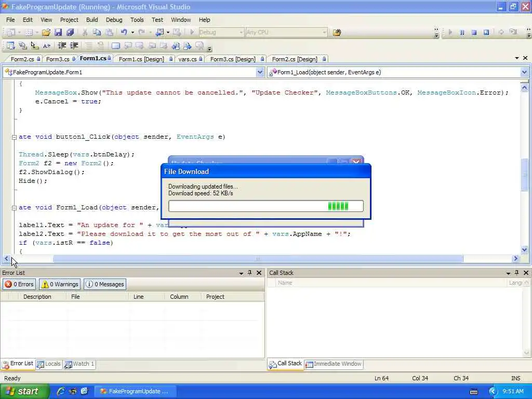The width and height of the screenshot is (532, 399).
Task: Open the Form1_Load member dropdown
Action: (524, 72)
